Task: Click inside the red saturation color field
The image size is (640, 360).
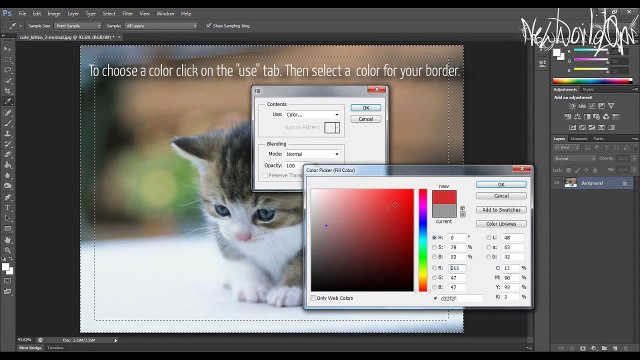Action: point(362,240)
